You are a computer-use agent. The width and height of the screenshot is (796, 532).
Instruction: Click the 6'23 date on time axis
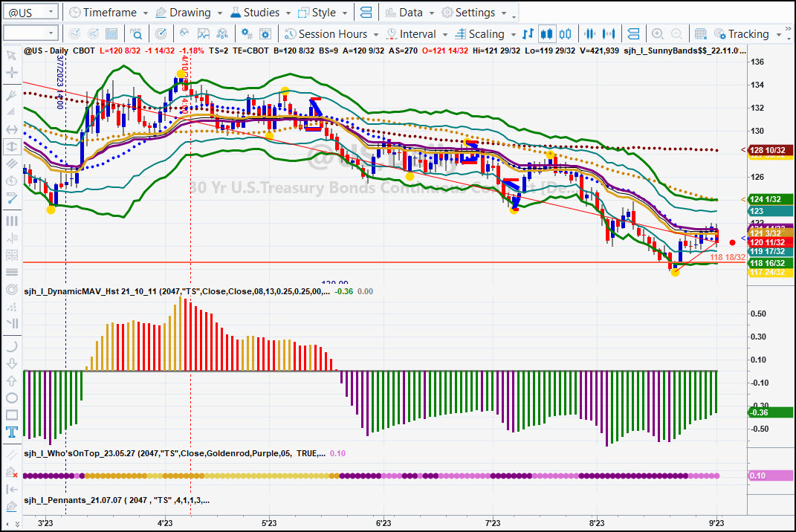tap(384, 523)
